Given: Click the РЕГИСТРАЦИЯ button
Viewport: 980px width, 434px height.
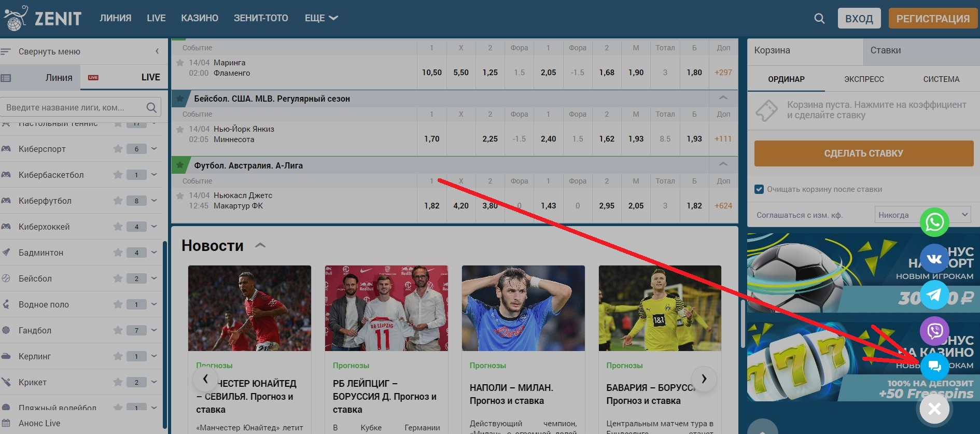Looking at the screenshot, I should click(933, 19).
